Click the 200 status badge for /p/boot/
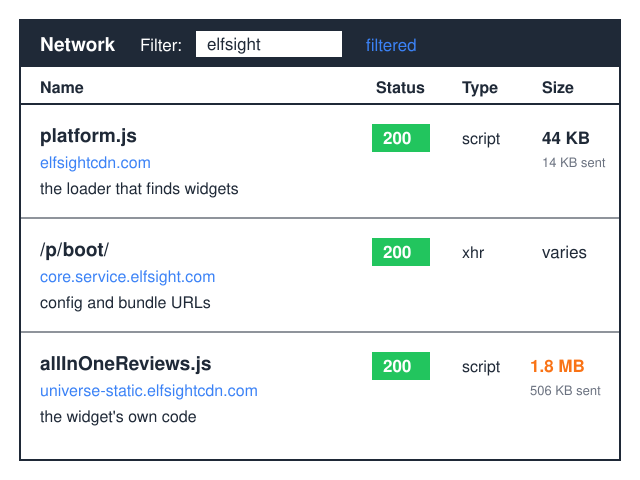640x480 pixels. point(401,252)
